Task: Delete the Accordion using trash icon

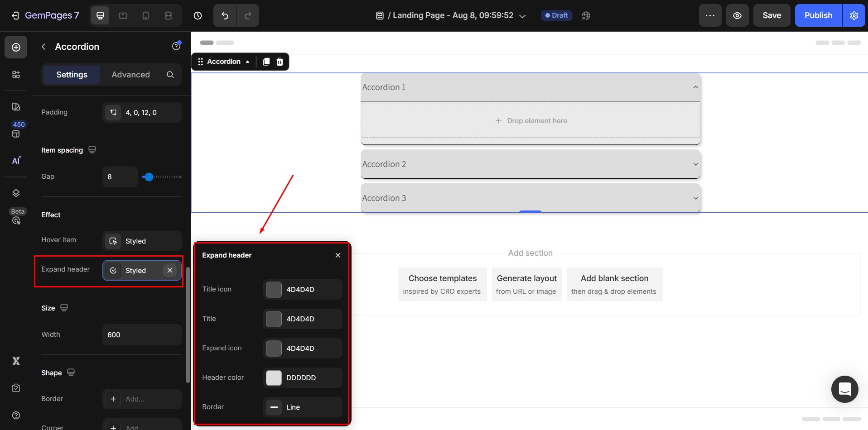Action: coord(280,62)
